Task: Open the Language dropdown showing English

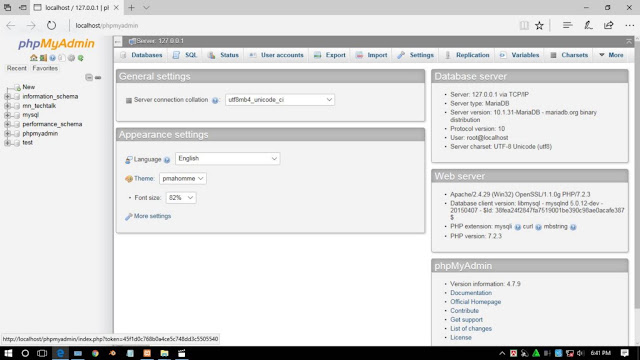Action: (227, 159)
